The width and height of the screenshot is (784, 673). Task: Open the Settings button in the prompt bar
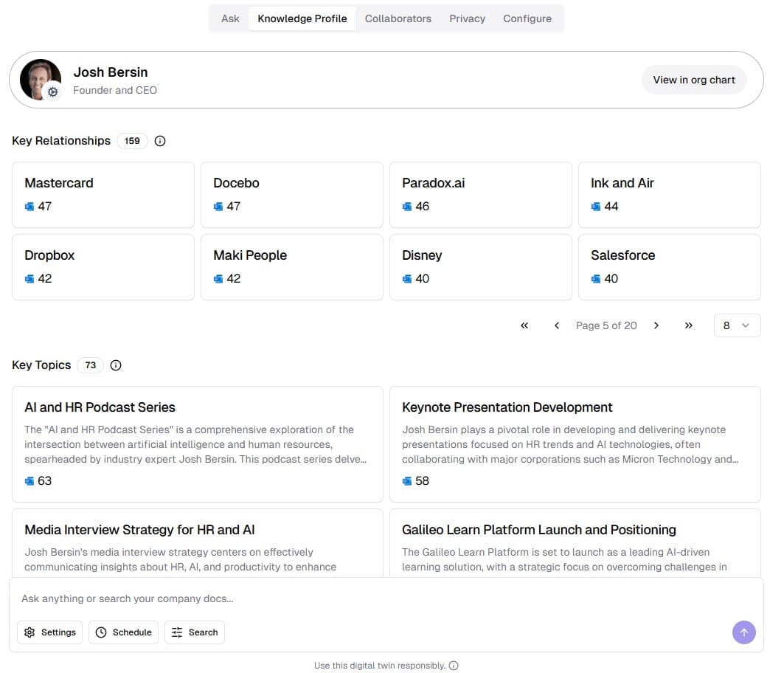point(50,632)
